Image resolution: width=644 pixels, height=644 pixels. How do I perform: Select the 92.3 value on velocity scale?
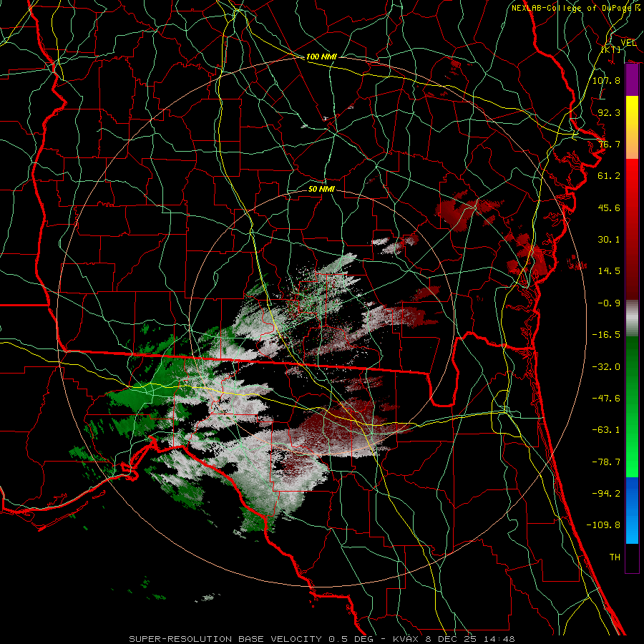pos(609,112)
